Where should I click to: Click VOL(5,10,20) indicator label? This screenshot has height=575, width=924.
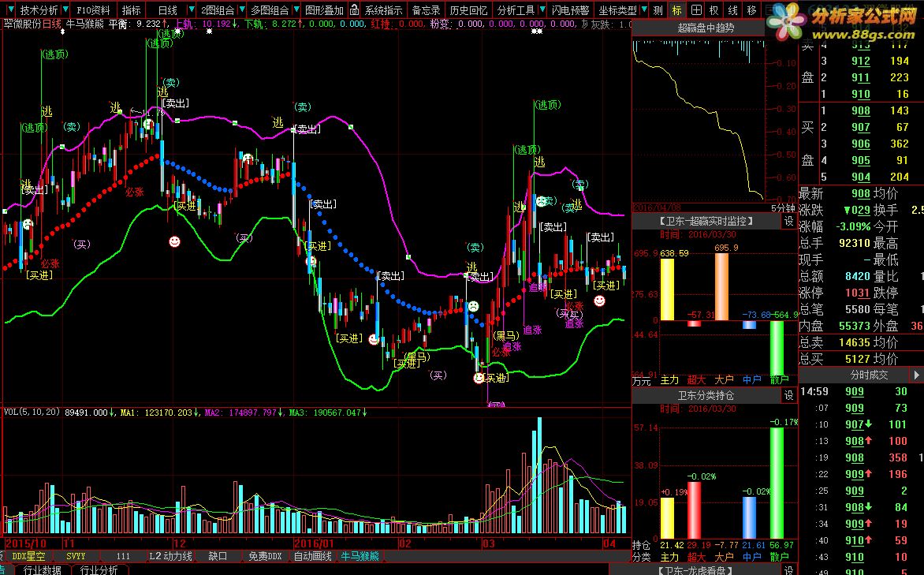(x=32, y=413)
